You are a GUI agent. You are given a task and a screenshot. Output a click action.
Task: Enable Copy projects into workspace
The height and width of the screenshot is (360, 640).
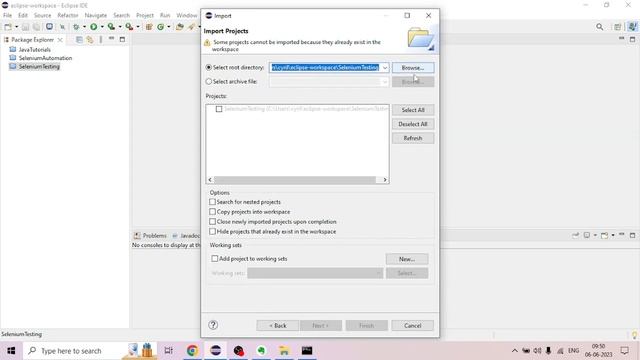click(x=212, y=211)
